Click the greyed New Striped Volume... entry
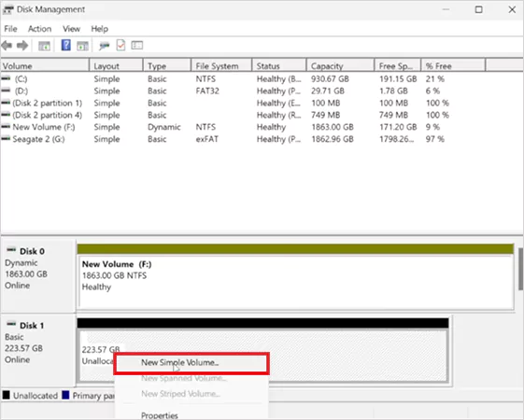 click(x=191, y=394)
